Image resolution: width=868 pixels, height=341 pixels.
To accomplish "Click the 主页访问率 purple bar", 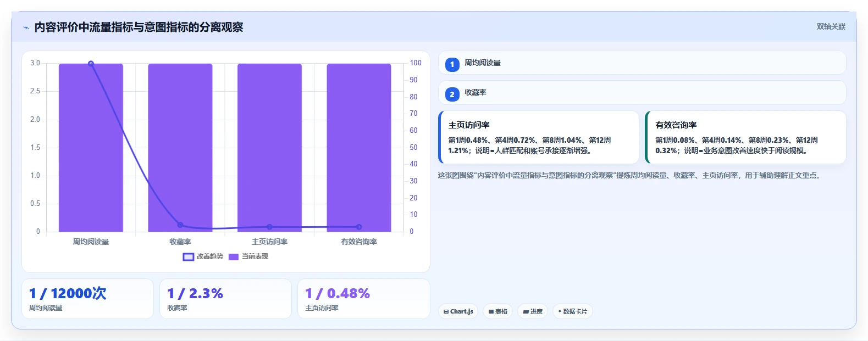I will point(269,148).
